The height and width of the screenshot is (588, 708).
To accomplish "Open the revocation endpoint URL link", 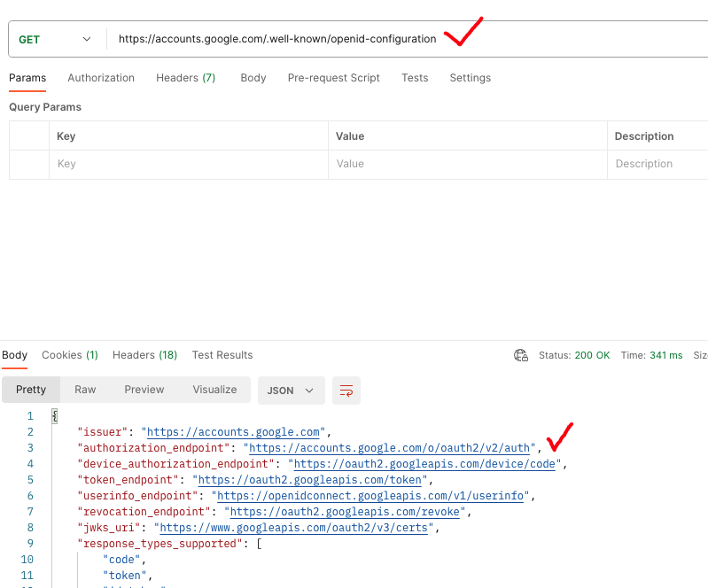I will point(345,512).
